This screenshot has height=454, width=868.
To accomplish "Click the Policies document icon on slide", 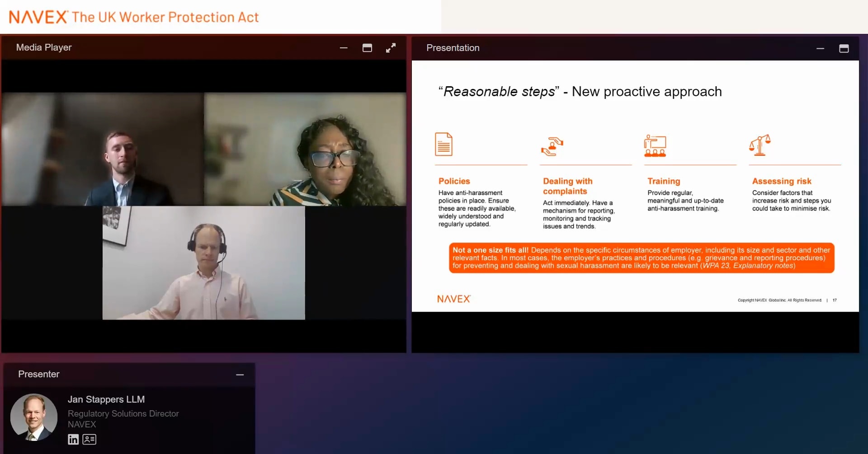I will tap(443, 145).
